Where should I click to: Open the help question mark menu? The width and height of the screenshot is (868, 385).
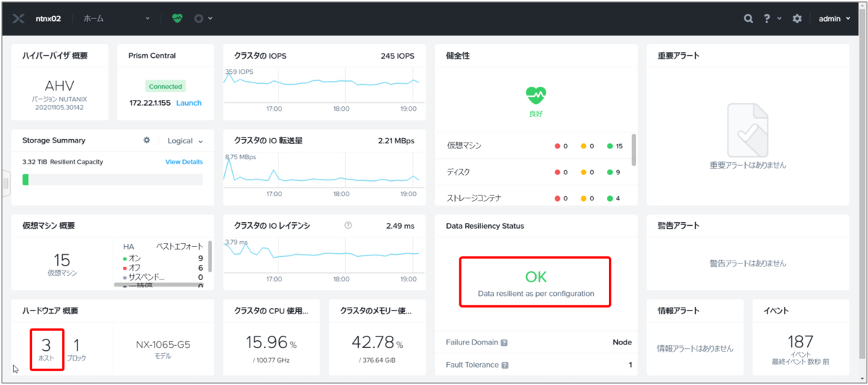767,18
